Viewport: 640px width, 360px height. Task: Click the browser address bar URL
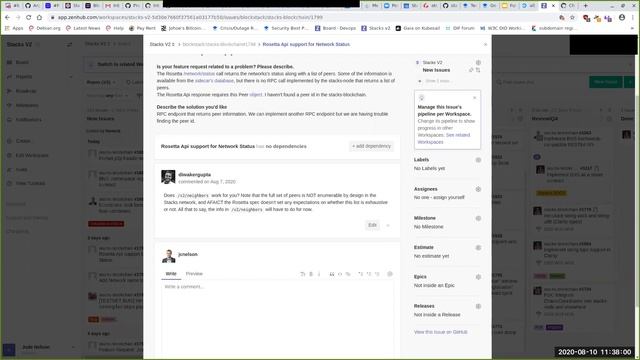(190, 18)
